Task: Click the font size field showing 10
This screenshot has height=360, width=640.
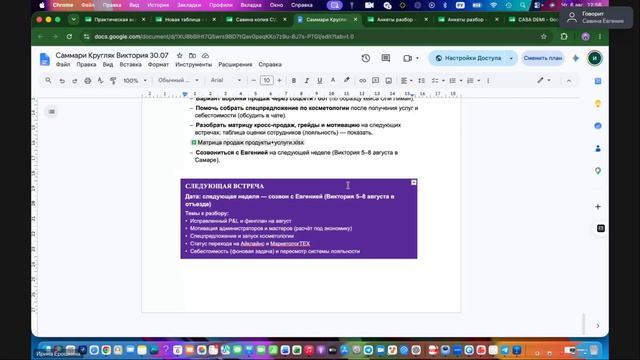Action: coord(267,80)
